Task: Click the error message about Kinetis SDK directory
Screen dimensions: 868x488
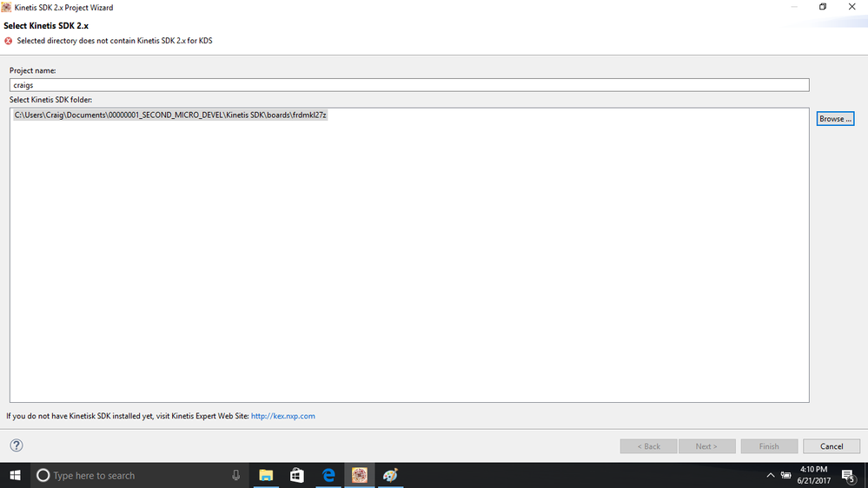Action: (115, 41)
